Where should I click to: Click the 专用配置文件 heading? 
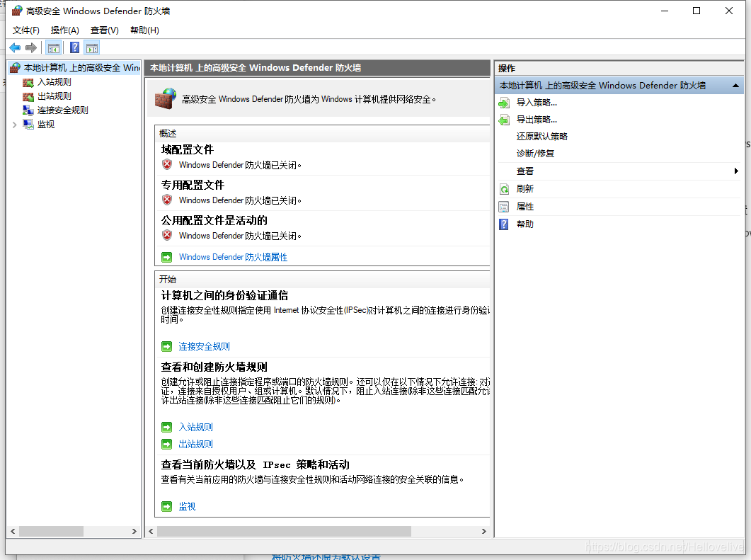pos(193,185)
